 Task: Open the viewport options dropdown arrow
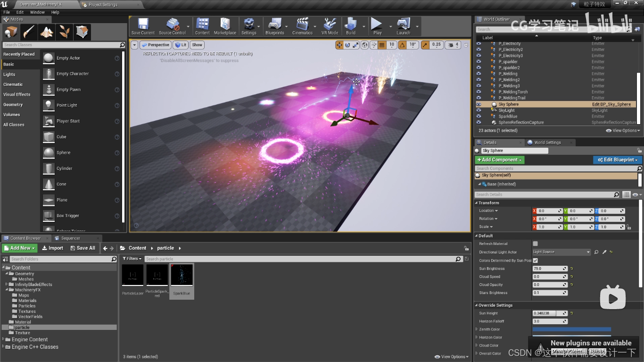134,45
